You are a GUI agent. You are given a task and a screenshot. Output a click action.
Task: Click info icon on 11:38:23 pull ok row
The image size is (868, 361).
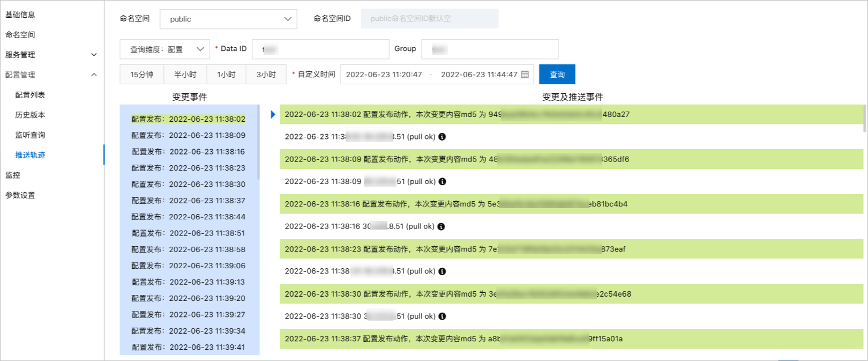click(x=442, y=271)
